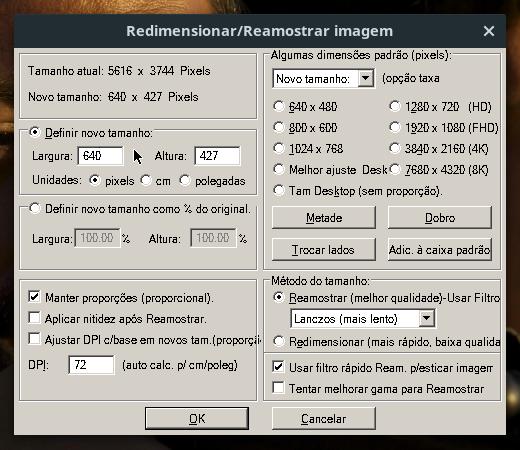Click the Trocar lados button
520x450 pixels.
[324, 250]
